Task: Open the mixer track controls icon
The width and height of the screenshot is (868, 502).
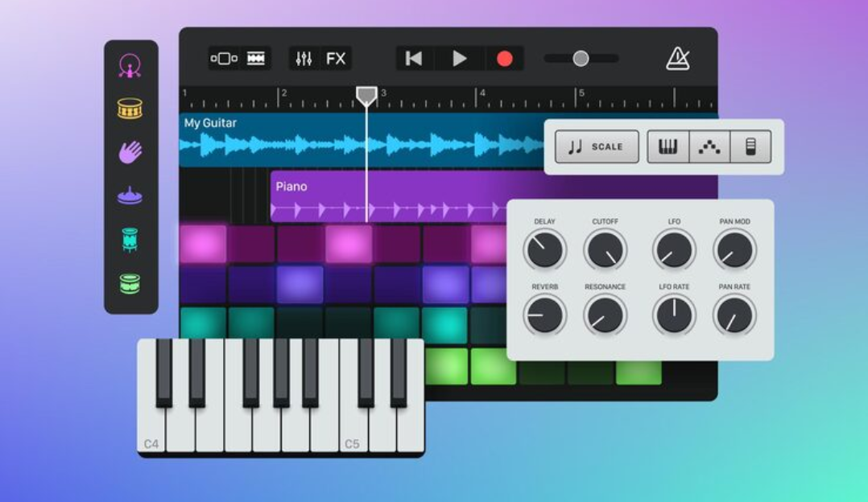Action: 304,59
